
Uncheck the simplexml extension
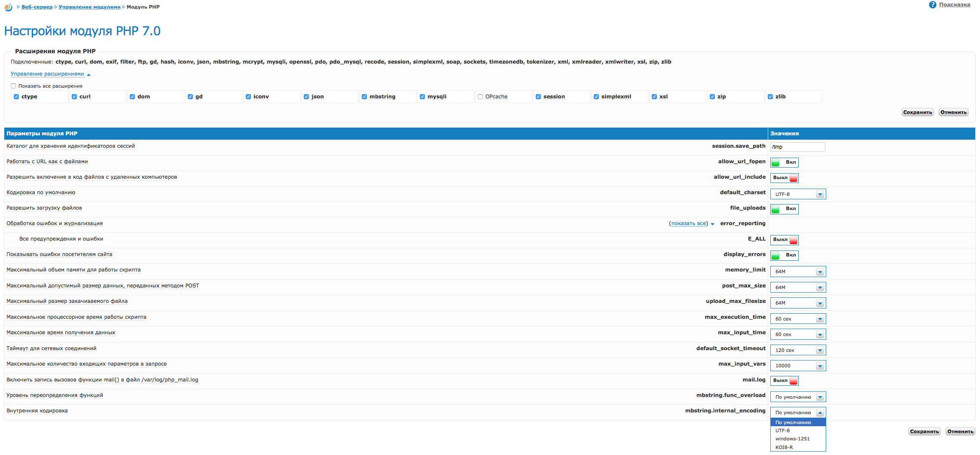(x=596, y=97)
